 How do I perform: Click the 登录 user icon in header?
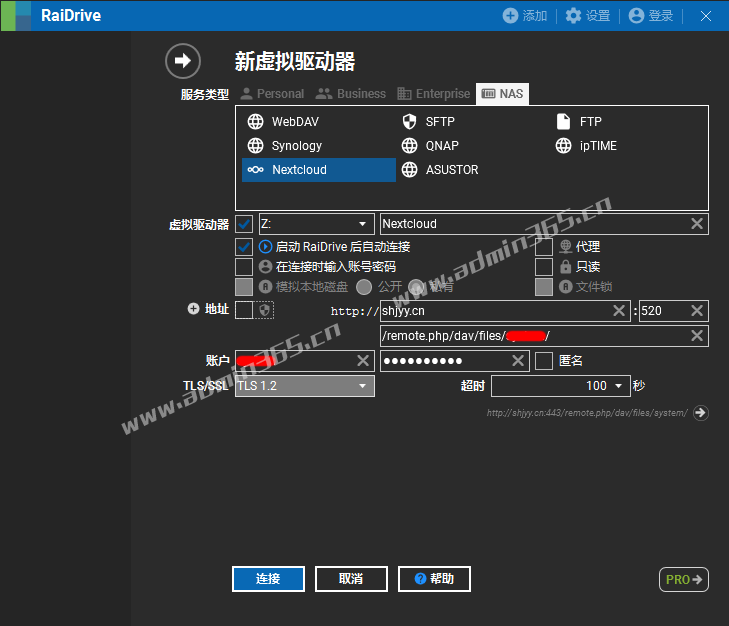pyautogui.click(x=636, y=16)
